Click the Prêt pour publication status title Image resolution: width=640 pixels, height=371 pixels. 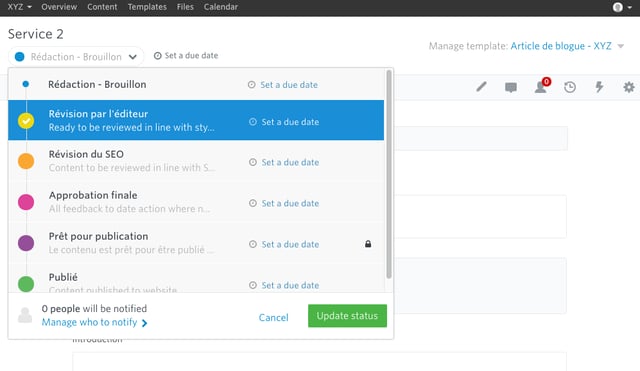98,236
